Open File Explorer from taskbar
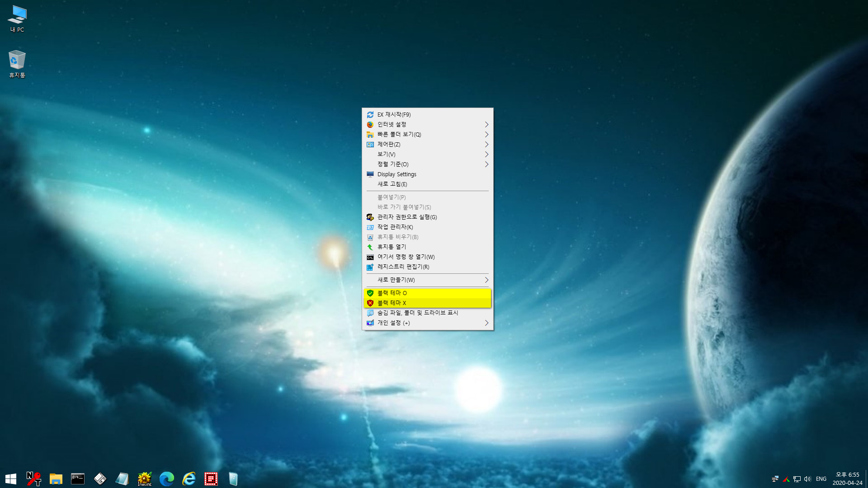This screenshot has width=868, height=488. [x=56, y=479]
